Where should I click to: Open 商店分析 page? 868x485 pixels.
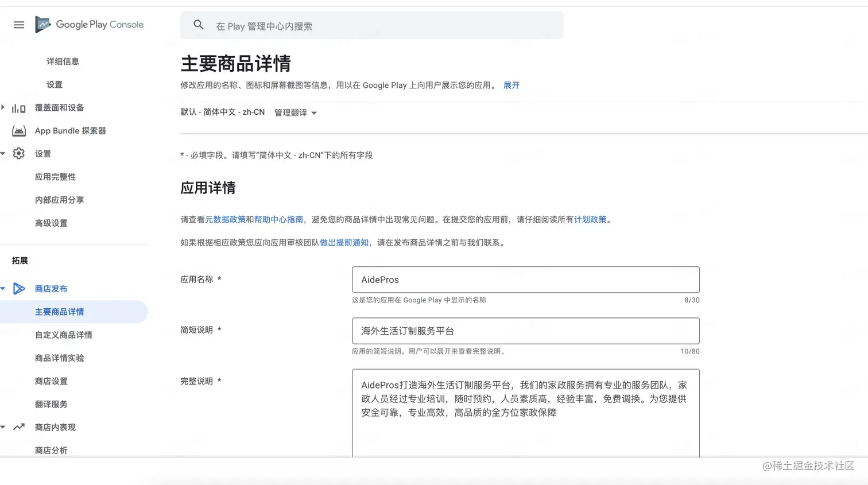[x=51, y=451]
